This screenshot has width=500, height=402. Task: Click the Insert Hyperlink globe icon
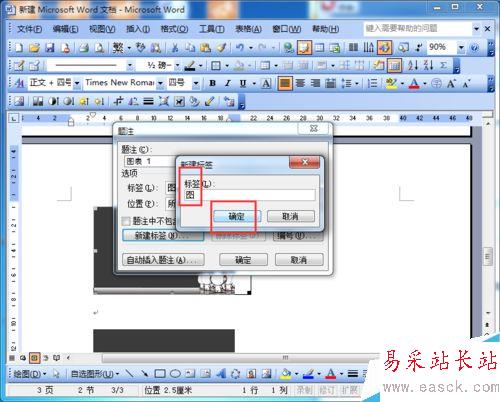click(289, 48)
